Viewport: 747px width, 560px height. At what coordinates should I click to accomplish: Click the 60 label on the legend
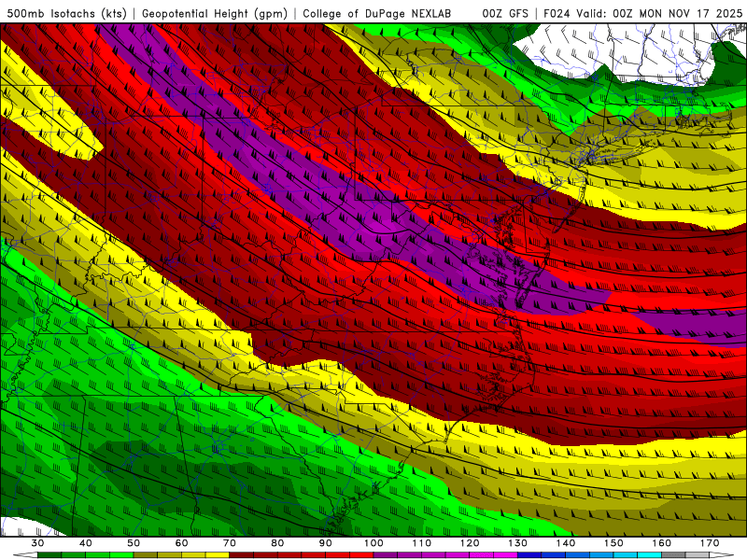click(x=181, y=543)
